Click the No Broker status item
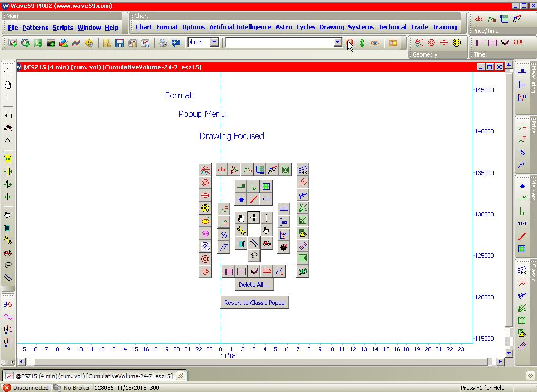 (x=72, y=388)
